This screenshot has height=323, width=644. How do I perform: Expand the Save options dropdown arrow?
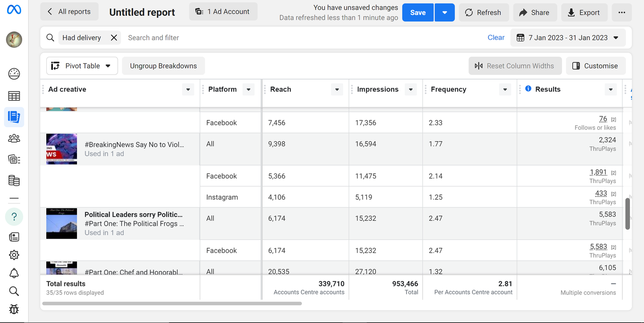coord(444,13)
